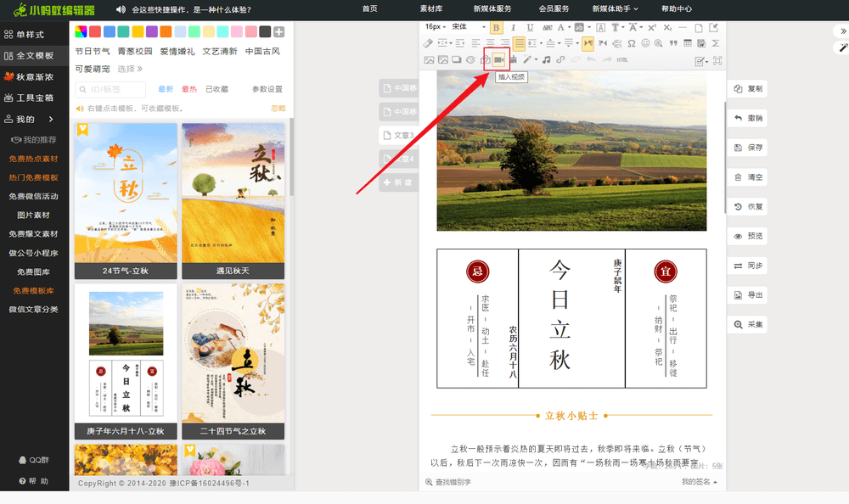Click the blockquote quotation marks icon

(x=673, y=43)
